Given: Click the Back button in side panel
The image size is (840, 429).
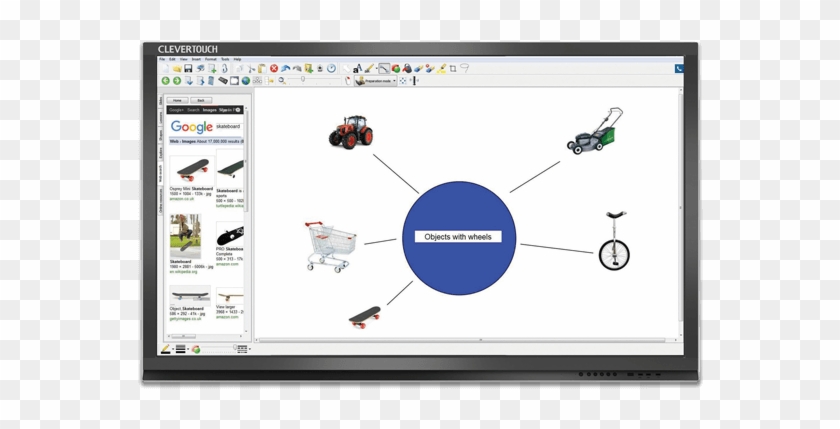Looking at the screenshot, I should point(201,100).
